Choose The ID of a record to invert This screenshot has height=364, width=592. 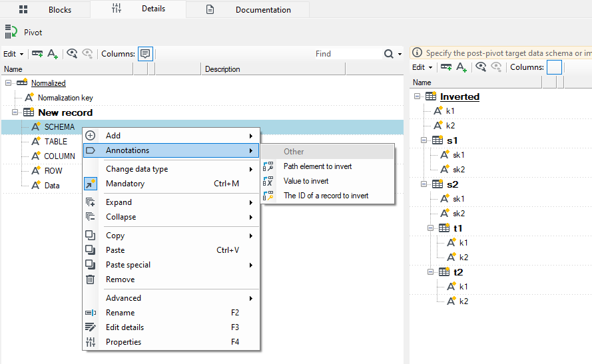pyautogui.click(x=328, y=196)
